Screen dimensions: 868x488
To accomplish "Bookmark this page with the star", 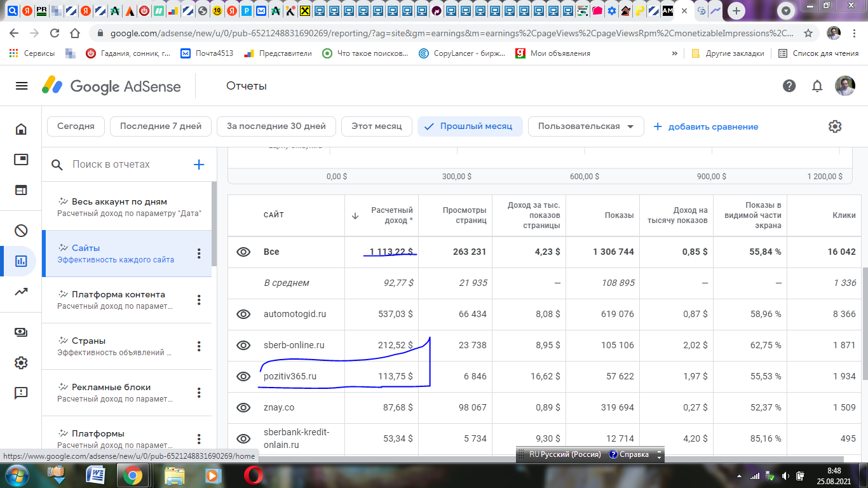I will (808, 33).
